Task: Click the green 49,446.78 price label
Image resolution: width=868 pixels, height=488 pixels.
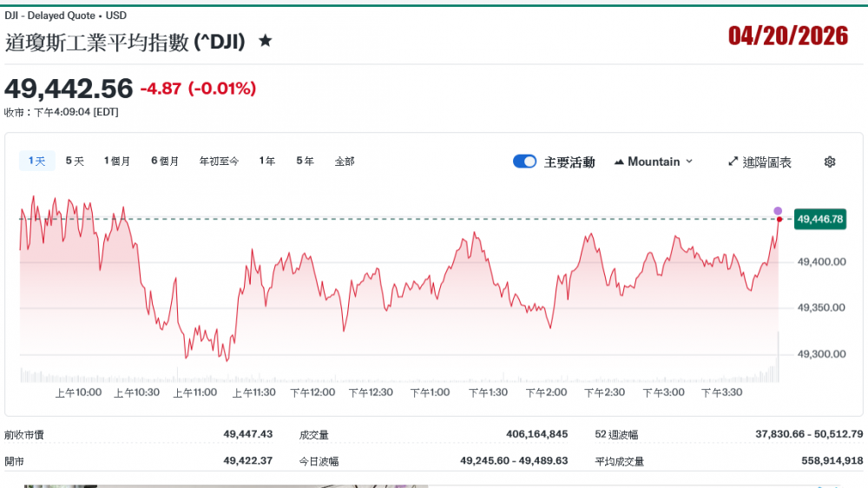Action: pyautogui.click(x=819, y=220)
